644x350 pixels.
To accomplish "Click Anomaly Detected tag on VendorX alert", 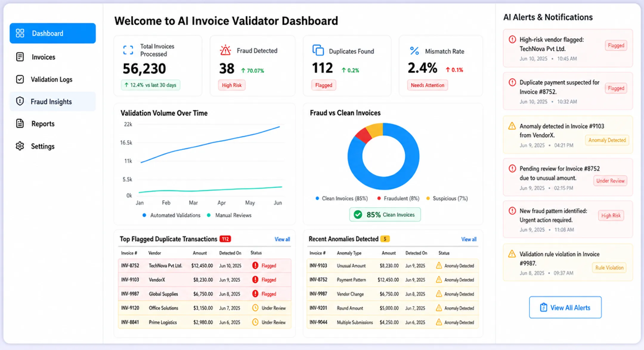I will click(x=607, y=140).
